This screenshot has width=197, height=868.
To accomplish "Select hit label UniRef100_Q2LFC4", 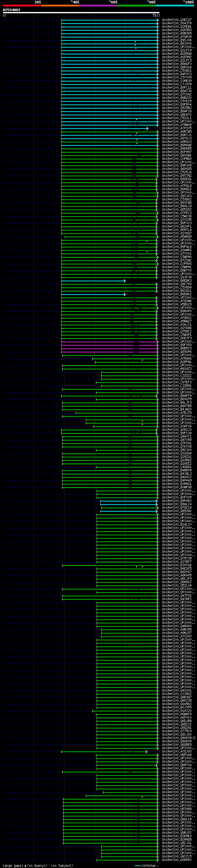I will coord(176,50).
